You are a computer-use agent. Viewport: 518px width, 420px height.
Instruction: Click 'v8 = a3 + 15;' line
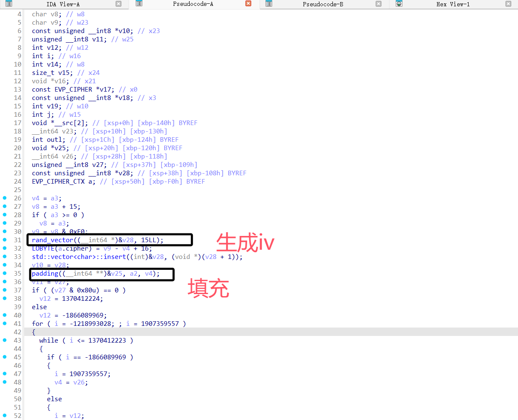coord(56,207)
